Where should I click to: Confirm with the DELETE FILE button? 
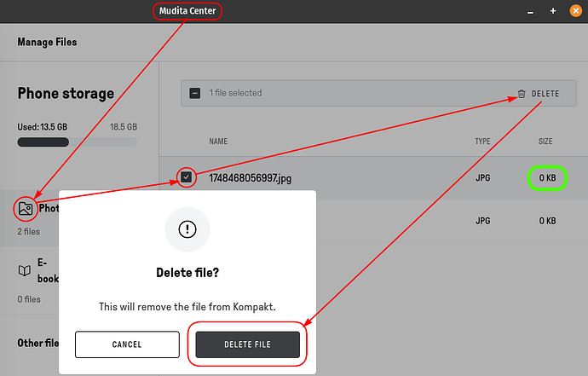tap(247, 344)
